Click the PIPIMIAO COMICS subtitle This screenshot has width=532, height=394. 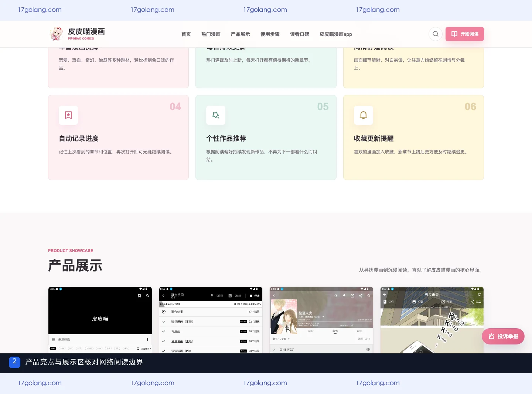(81, 38)
